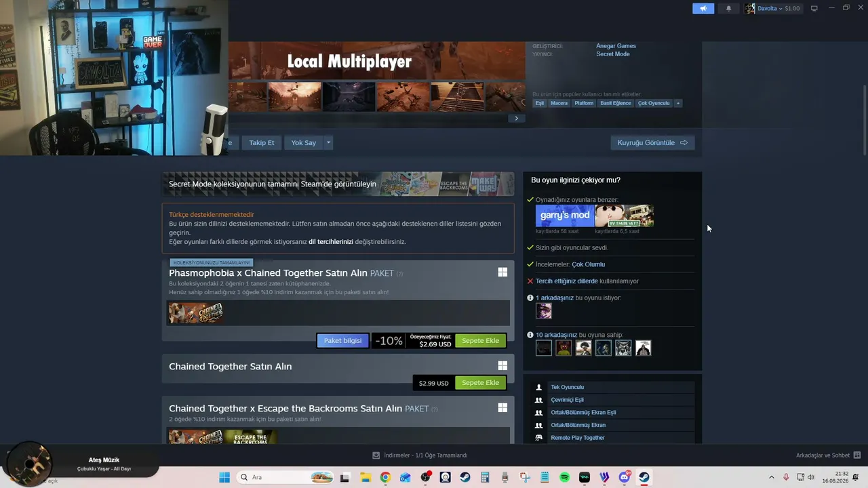Screen dimensions: 868x488
Task: Click the taskbar Ara search box
Action: (x=286, y=477)
